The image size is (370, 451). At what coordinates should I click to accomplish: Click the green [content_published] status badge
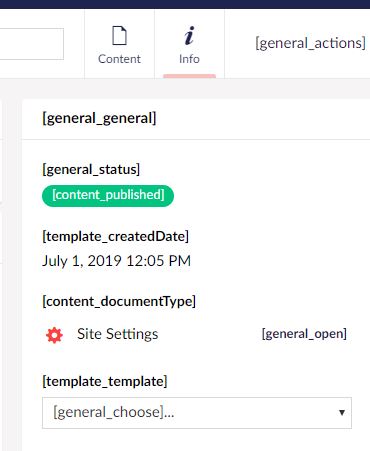[x=108, y=196]
